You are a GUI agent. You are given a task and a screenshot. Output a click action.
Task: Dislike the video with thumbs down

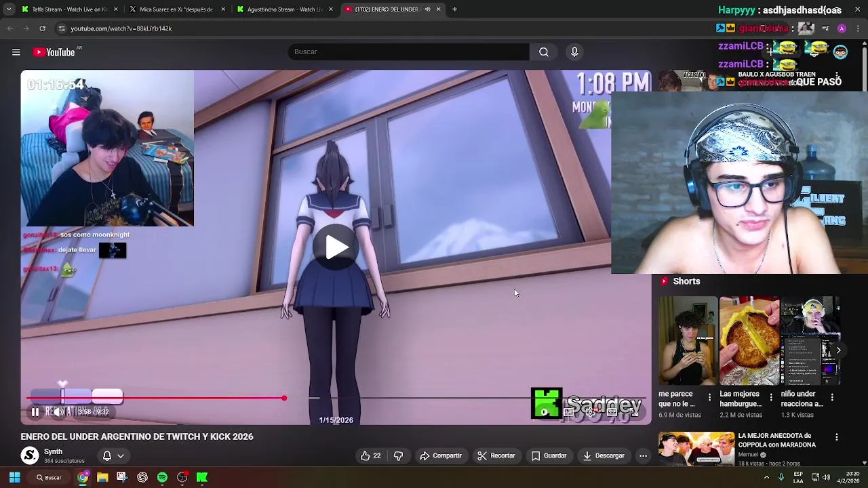coord(398,455)
